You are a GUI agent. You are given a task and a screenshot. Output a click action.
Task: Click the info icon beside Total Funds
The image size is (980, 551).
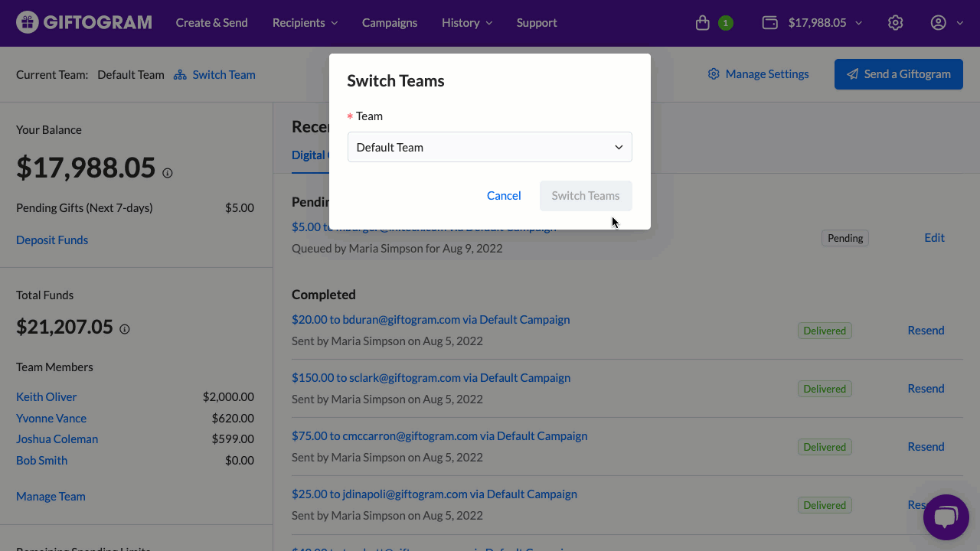[125, 329]
